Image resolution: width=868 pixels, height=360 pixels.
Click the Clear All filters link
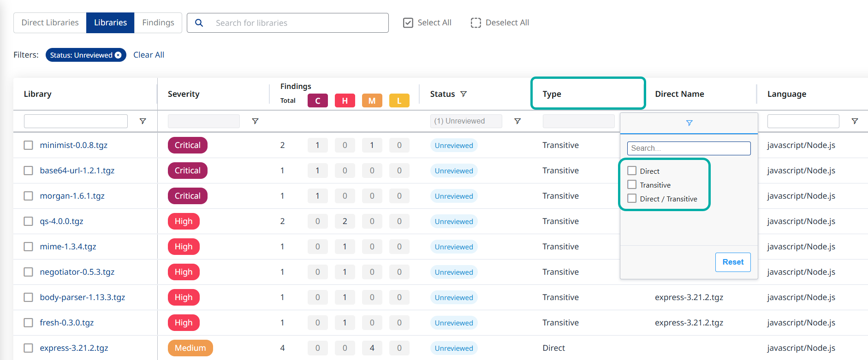tap(149, 55)
